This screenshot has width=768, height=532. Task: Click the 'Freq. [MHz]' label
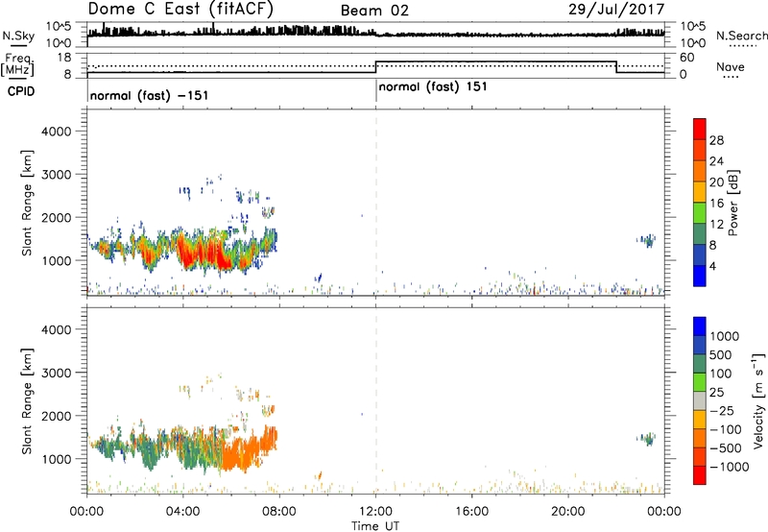[18, 64]
